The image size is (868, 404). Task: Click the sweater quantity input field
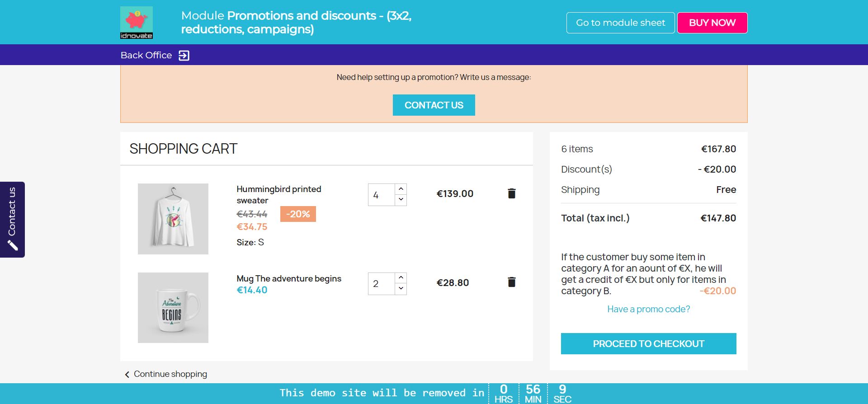[x=382, y=195]
